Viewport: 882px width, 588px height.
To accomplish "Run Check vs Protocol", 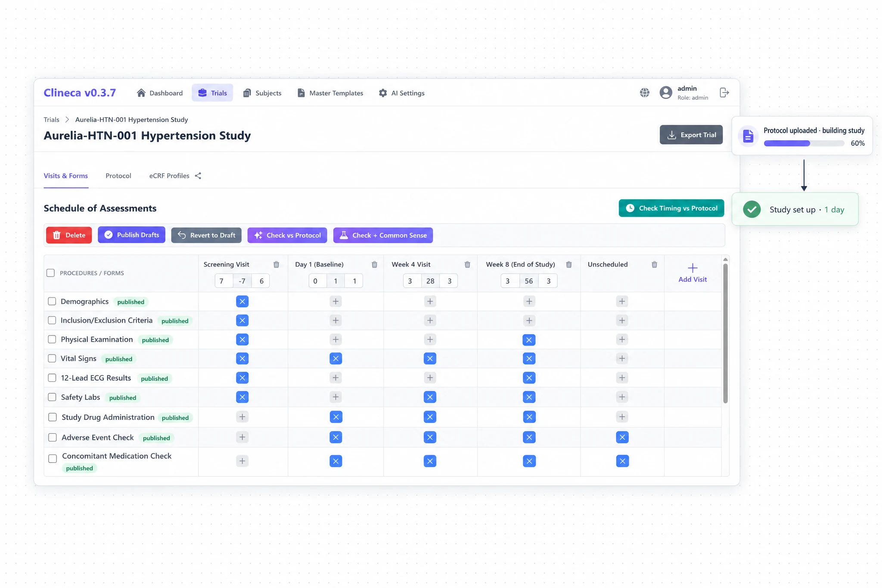I will [287, 235].
